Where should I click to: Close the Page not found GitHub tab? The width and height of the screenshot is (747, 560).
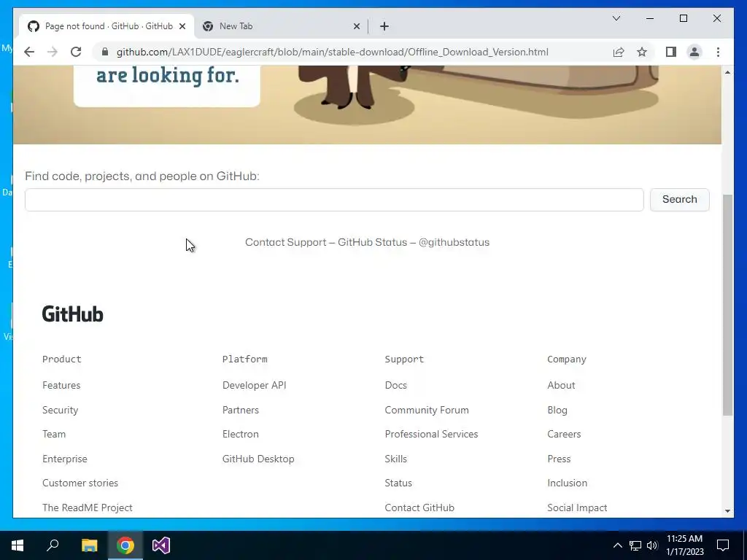click(182, 26)
